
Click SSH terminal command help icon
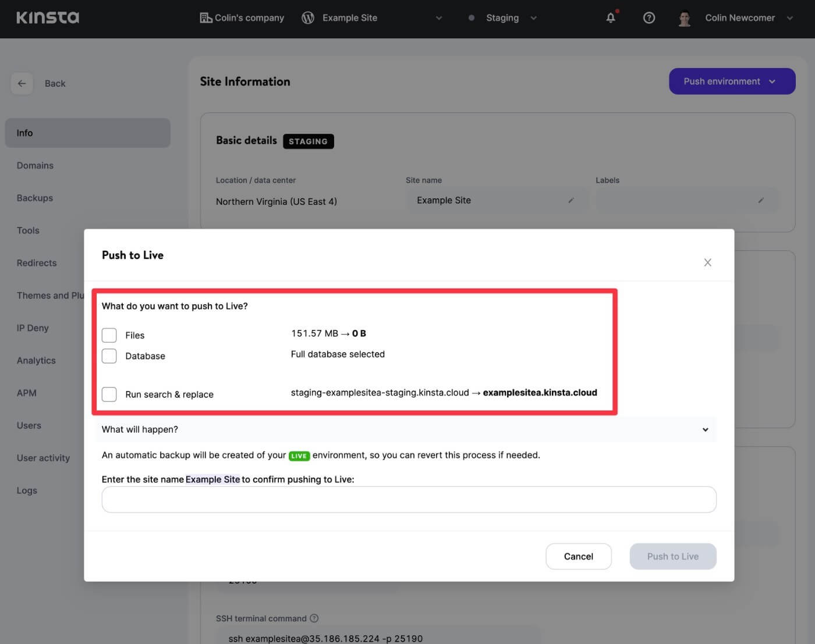pyautogui.click(x=314, y=618)
